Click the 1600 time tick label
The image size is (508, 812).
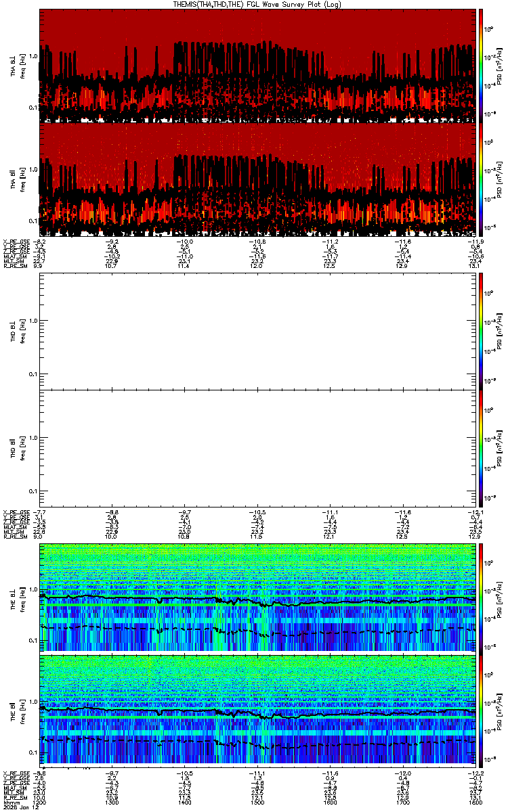[x=330, y=801]
